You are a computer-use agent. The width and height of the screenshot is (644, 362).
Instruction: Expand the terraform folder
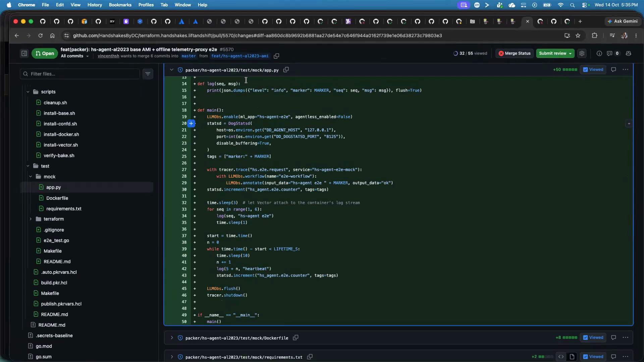click(31, 219)
